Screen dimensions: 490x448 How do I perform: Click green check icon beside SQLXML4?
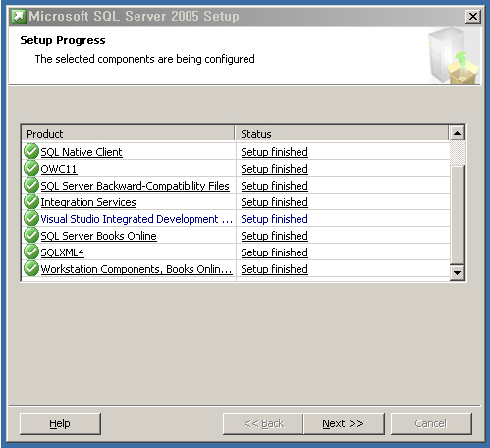coord(31,252)
